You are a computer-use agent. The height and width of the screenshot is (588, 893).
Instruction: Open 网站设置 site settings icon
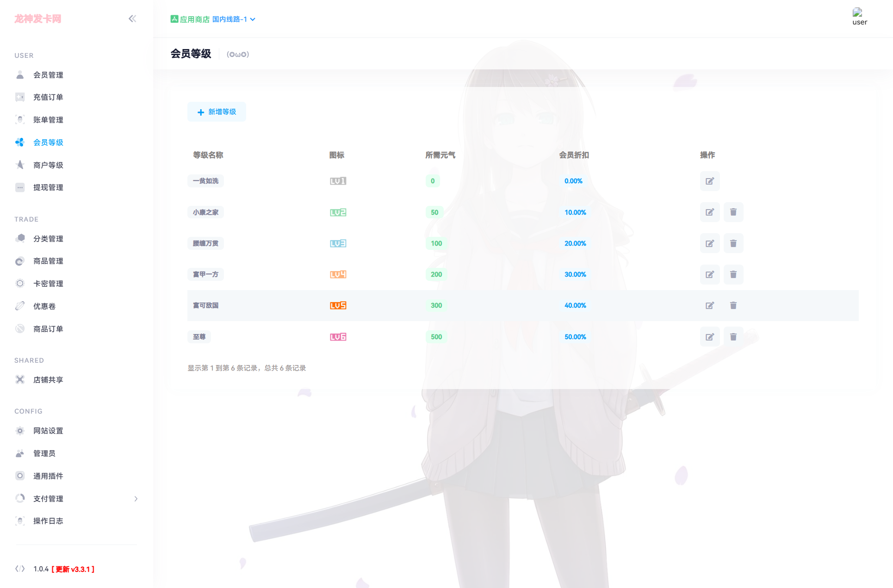(20, 430)
